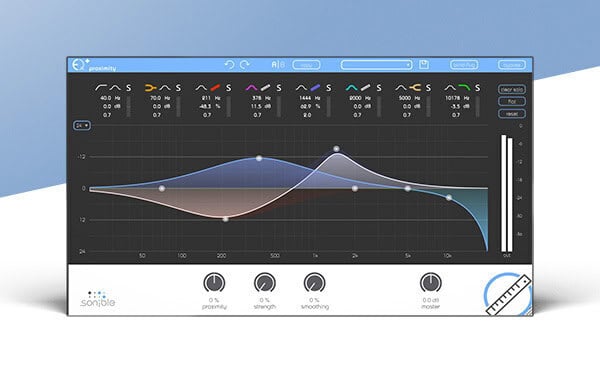Select the 378 Hz node at blue peak
The width and height of the screenshot is (600, 373).
(259, 158)
